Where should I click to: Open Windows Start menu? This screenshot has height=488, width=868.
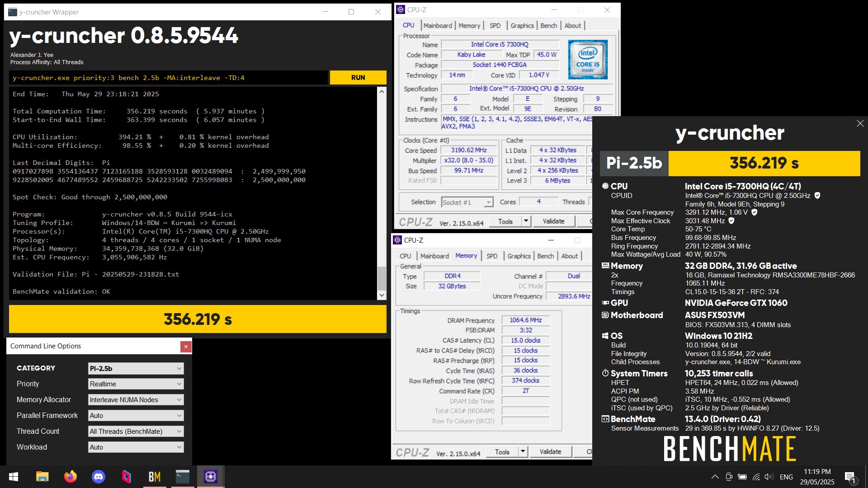14,477
